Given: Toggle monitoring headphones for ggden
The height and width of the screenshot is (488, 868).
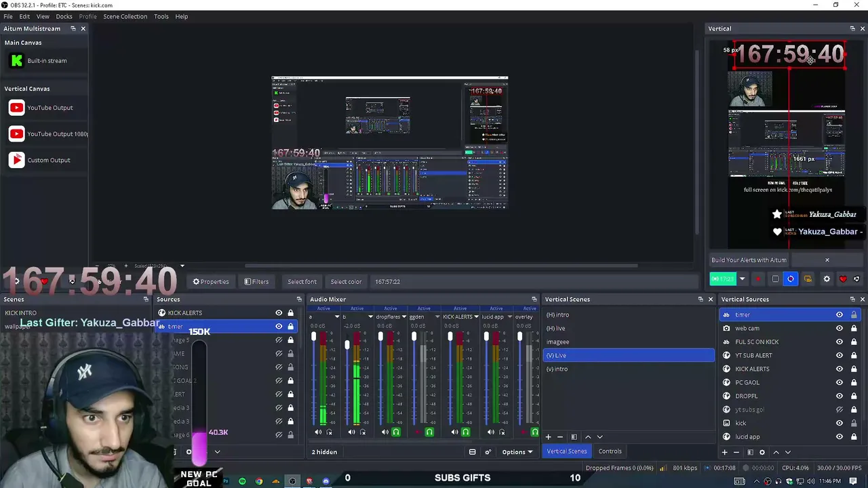Looking at the screenshot, I should [429, 432].
